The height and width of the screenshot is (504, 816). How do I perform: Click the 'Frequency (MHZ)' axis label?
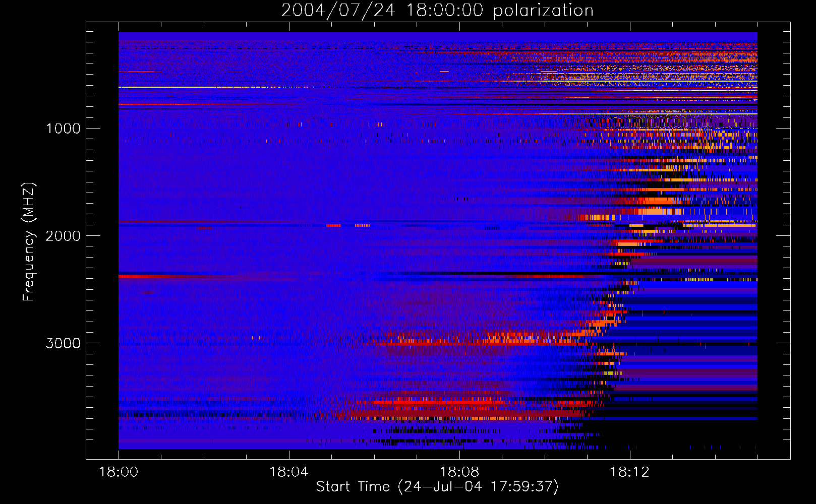click(29, 242)
